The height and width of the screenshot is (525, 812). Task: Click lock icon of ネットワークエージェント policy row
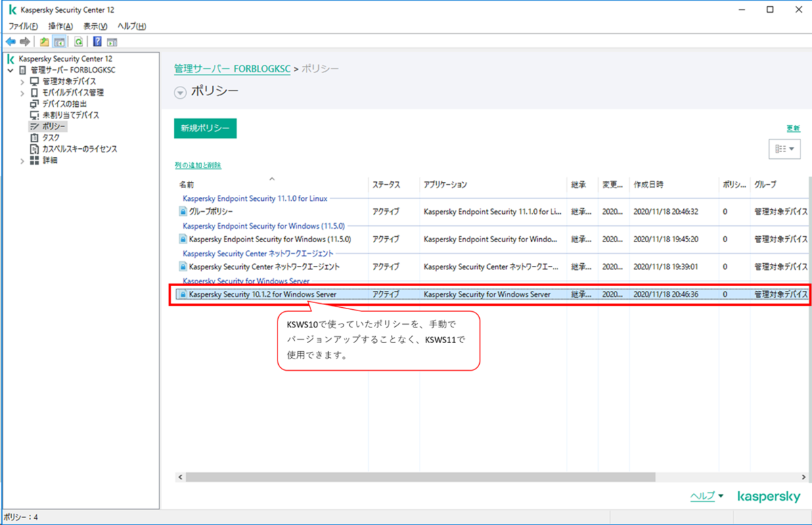(x=183, y=267)
